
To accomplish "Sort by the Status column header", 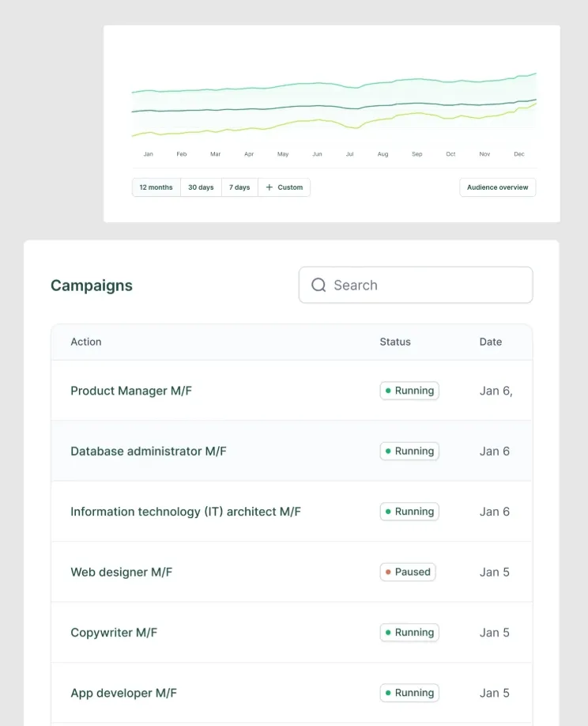I will [x=395, y=342].
